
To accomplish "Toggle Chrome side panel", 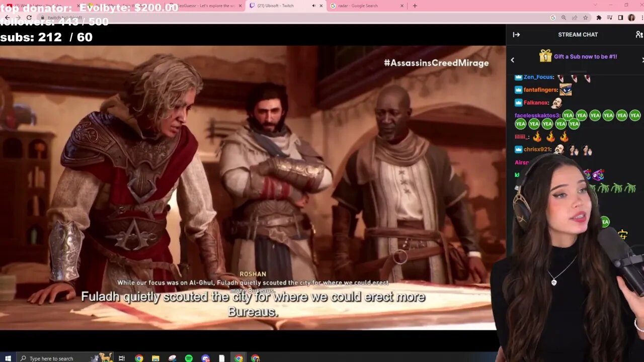I will [x=620, y=18].
